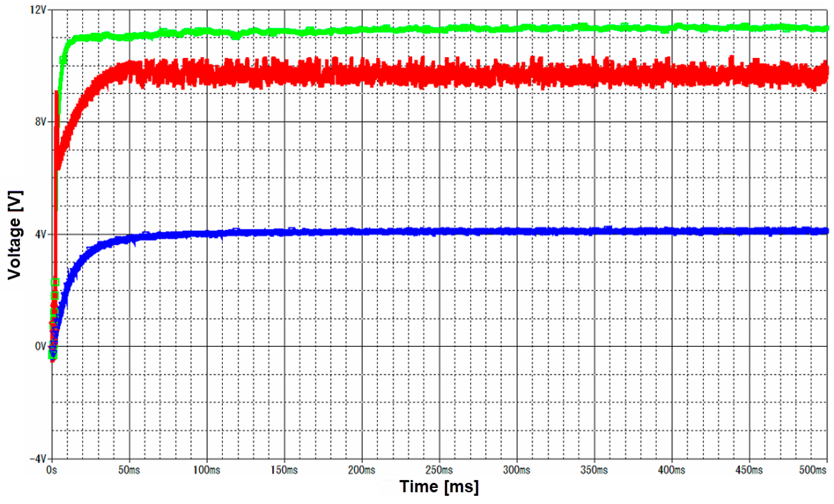Viewport: 834px width, 504px height.
Task: Click the 8V y-axis tick label
Action: coord(40,122)
